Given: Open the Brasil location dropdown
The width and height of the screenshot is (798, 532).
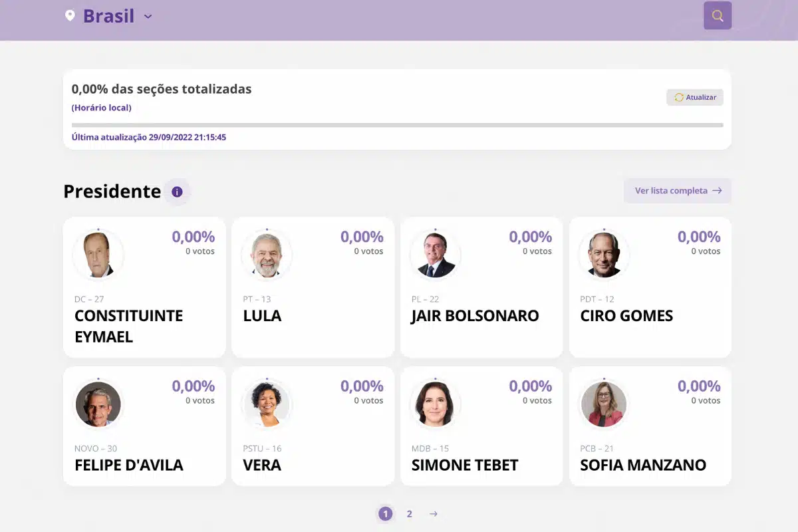Looking at the screenshot, I should pos(108,16).
